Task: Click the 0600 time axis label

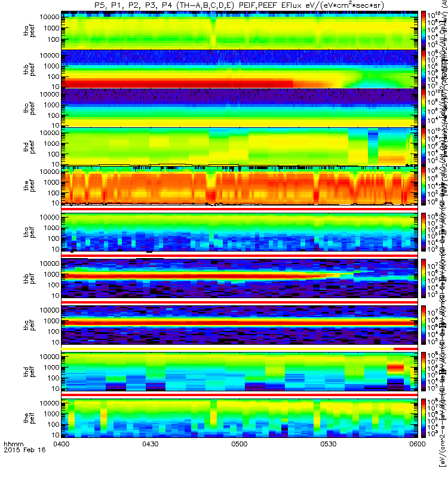Action: (417, 444)
